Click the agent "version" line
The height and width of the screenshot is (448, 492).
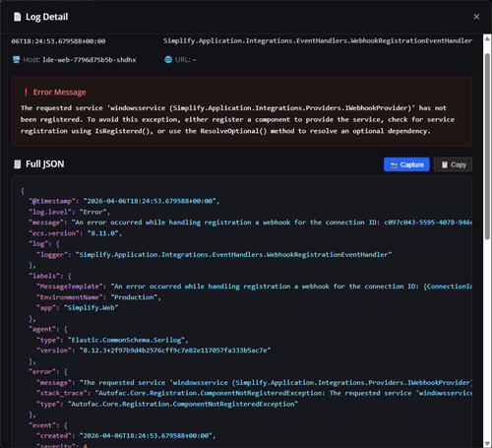(154, 351)
